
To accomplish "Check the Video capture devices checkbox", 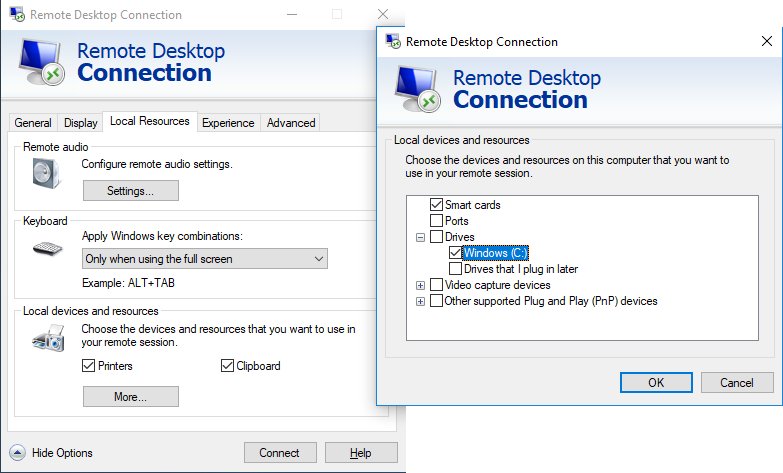I will point(436,285).
